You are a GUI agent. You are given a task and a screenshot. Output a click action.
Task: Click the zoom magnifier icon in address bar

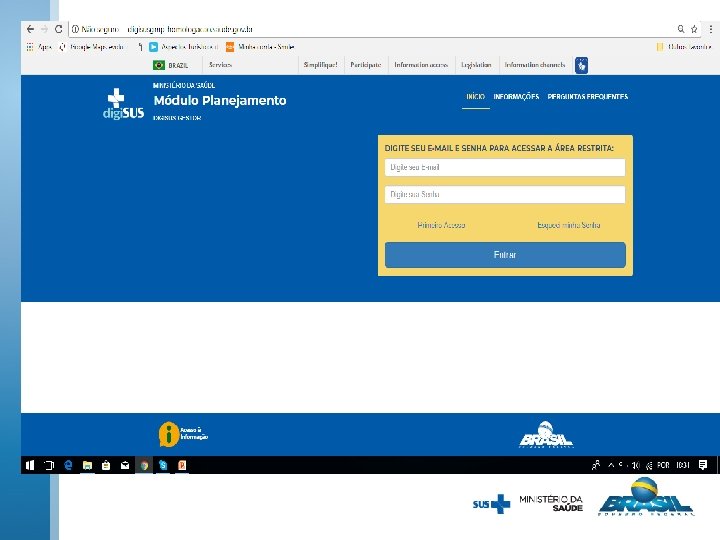tap(681, 29)
